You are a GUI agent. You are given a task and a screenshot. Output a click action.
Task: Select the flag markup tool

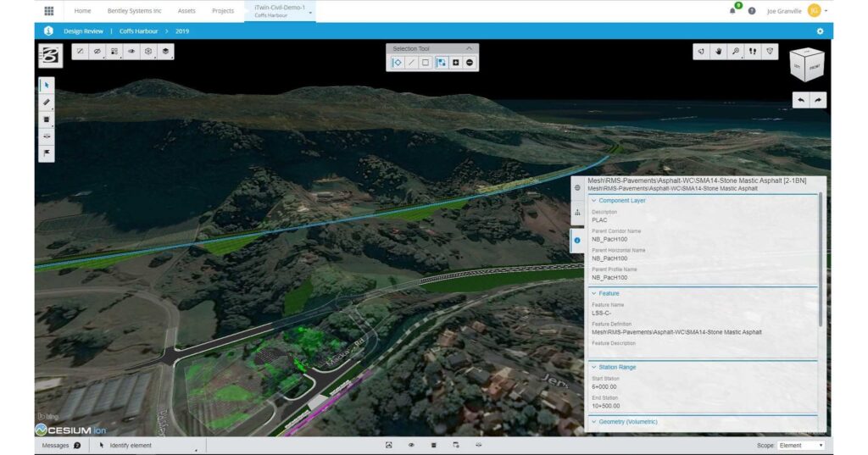[47, 153]
